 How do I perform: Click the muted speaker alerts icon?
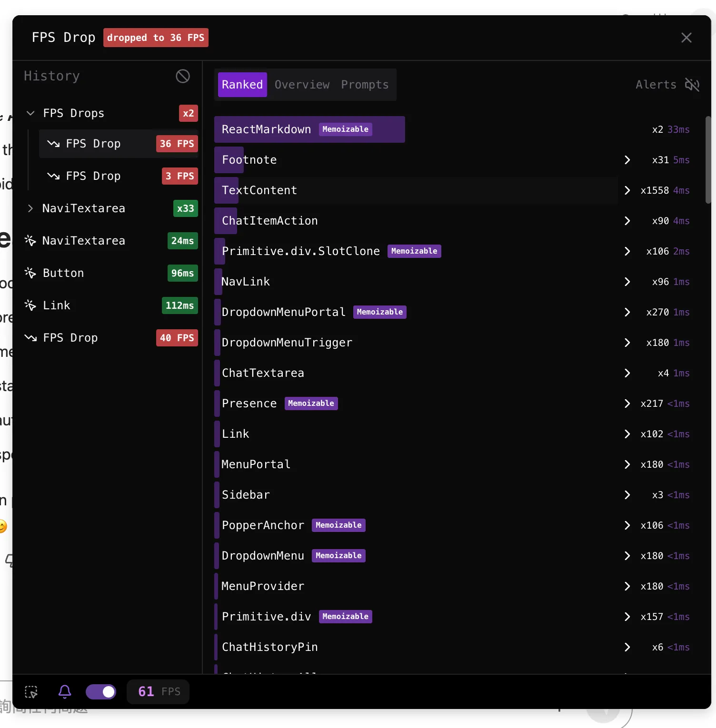[x=692, y=85]
